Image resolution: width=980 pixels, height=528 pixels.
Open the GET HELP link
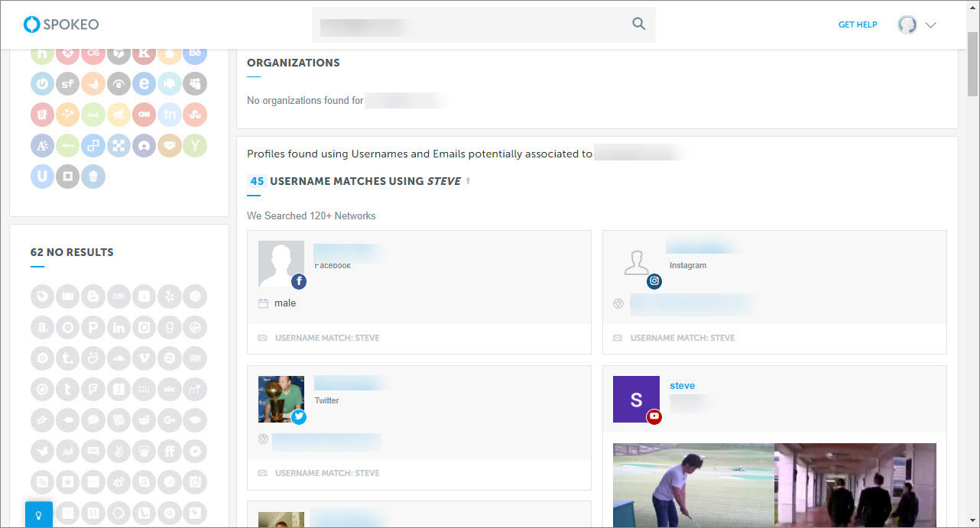coord(858,24)
